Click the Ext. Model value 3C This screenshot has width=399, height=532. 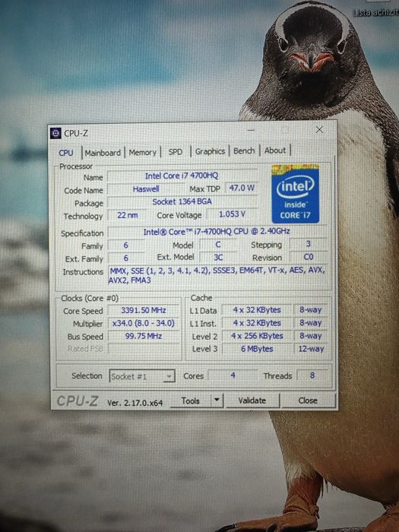(x=218, y=257)
